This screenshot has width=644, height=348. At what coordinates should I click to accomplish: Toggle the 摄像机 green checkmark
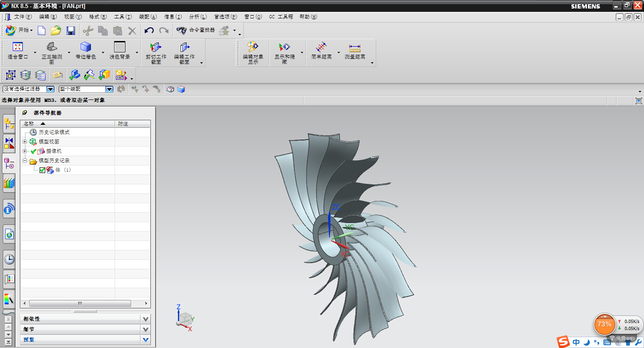coord(33,151)
